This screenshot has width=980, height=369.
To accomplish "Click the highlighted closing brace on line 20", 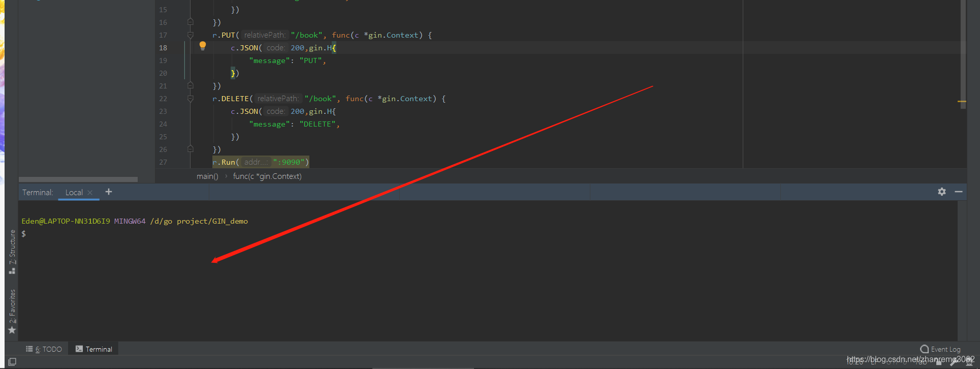I will tap(233, 73).
